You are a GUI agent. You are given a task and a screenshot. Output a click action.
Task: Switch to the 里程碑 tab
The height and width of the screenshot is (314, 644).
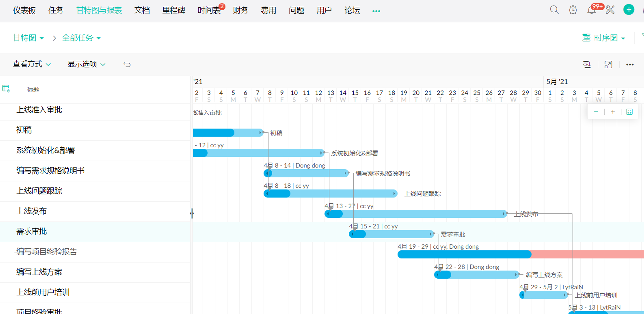[174, 10]
